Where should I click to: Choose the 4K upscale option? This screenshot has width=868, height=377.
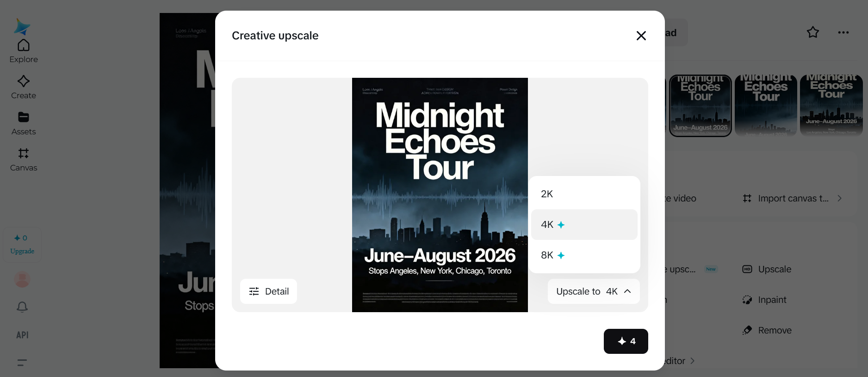[584, 225]
